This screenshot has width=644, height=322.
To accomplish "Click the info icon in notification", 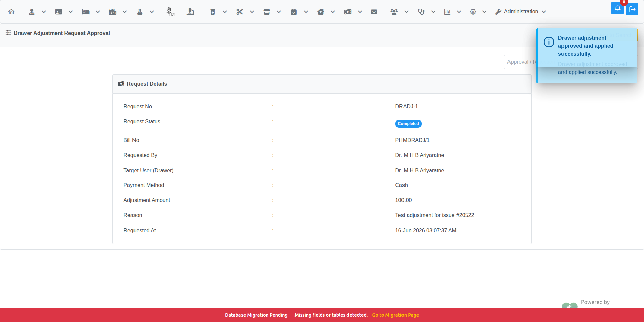I will click(x=549, y=42).
